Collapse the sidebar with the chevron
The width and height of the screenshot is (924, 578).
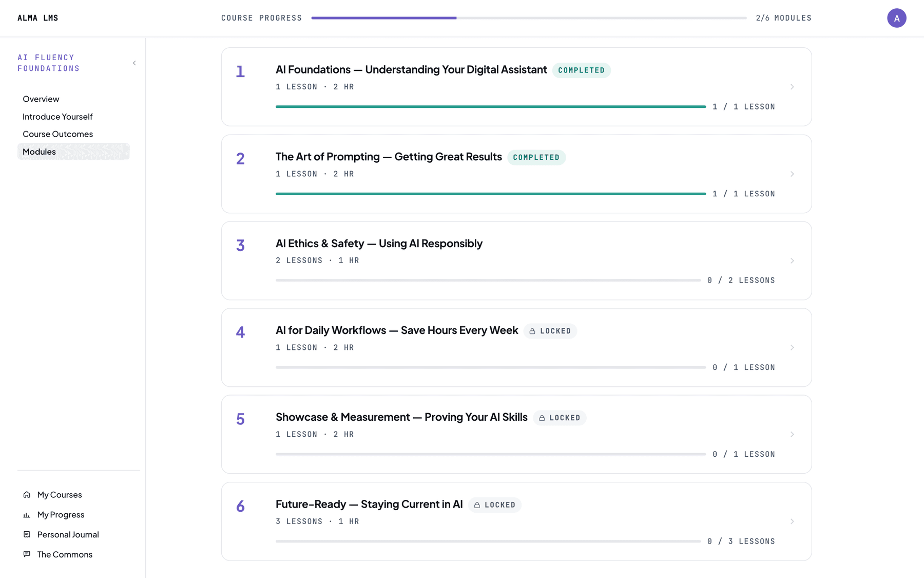pyautogui.click(x=134, y=63)
